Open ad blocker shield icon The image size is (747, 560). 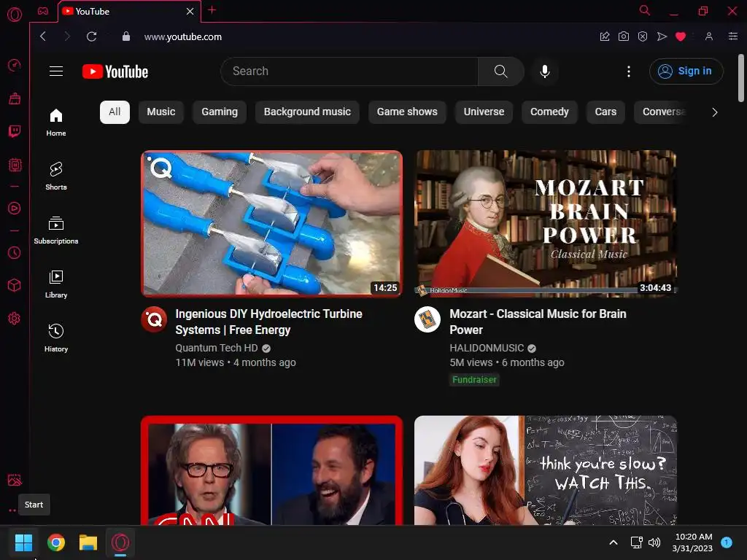(x=643, y=36)
